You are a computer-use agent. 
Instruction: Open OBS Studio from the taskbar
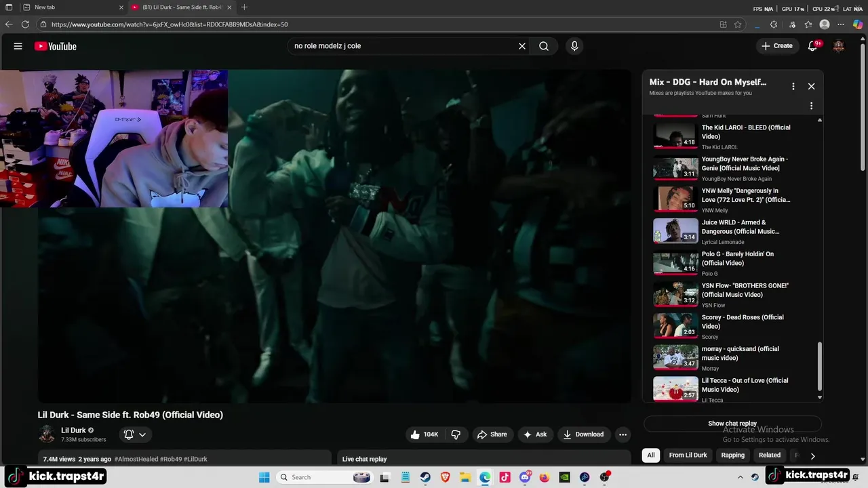click(605, 477)
